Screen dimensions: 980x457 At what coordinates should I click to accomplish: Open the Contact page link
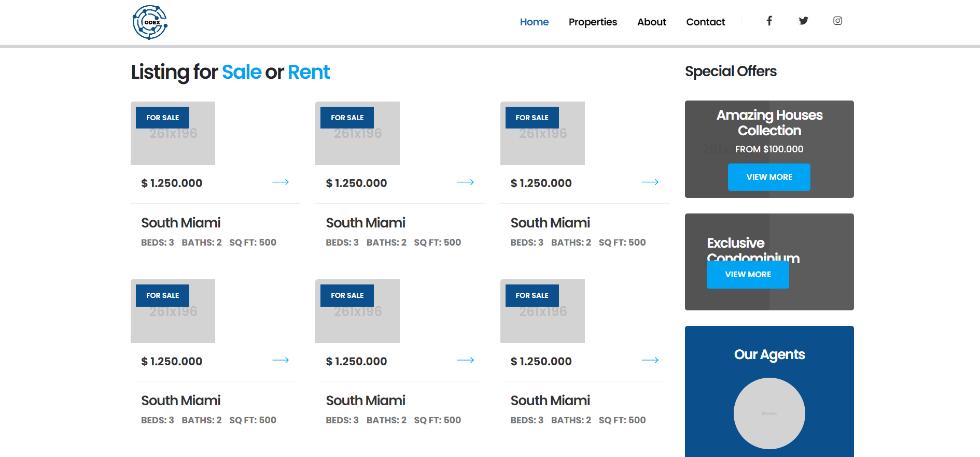(705, 22)
